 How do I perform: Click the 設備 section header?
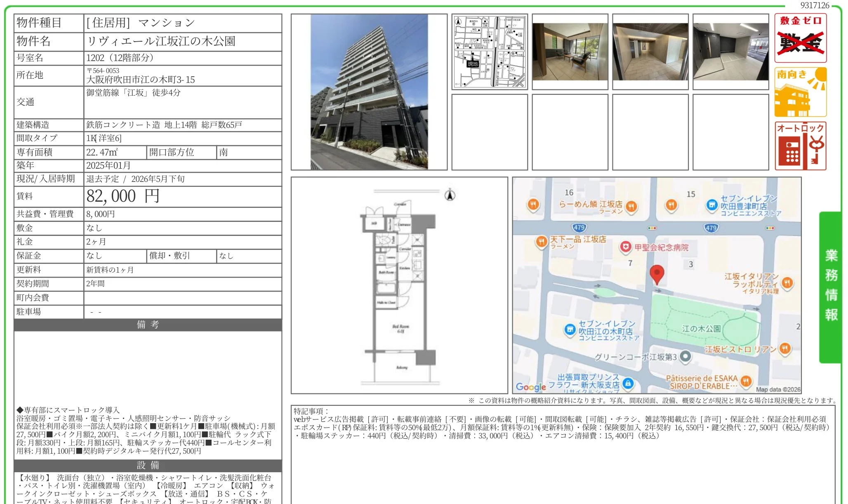(148, 465)
